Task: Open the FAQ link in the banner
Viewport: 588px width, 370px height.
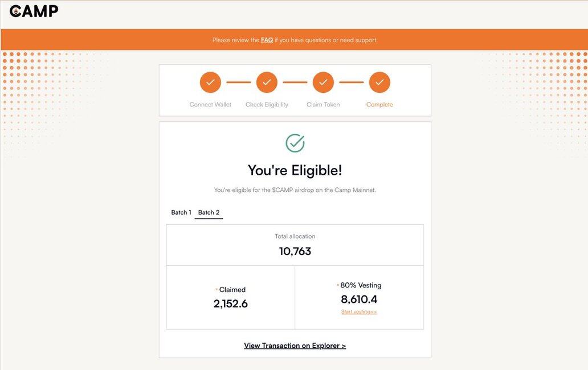Action: [267, 40]
